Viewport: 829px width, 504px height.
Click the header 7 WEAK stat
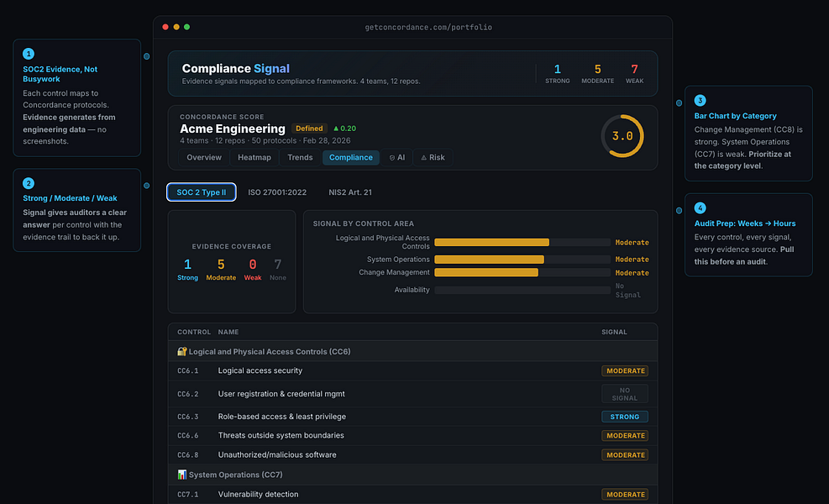coord(634,74)
